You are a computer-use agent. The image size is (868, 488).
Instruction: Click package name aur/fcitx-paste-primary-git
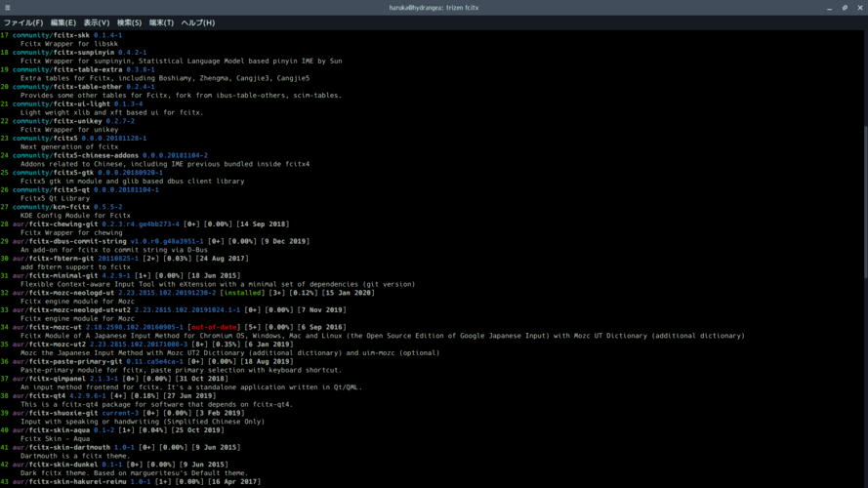67,361
